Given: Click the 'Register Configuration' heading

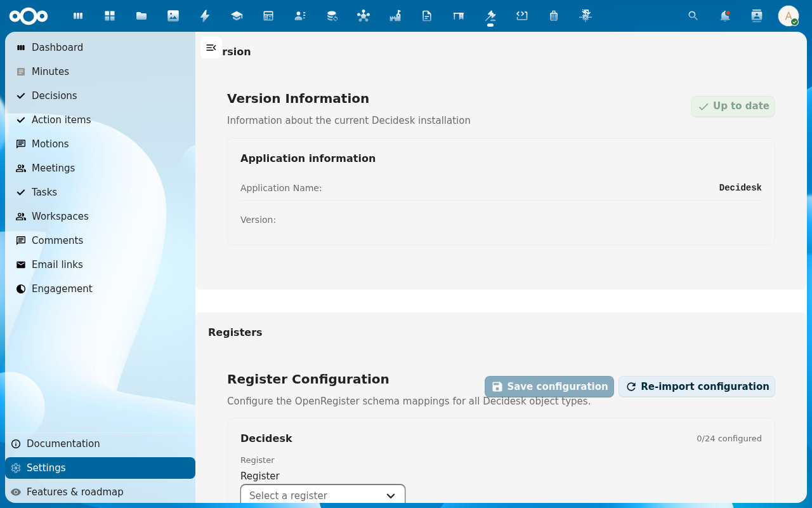Looking at the screenshot, I should (x=308, y=379).
